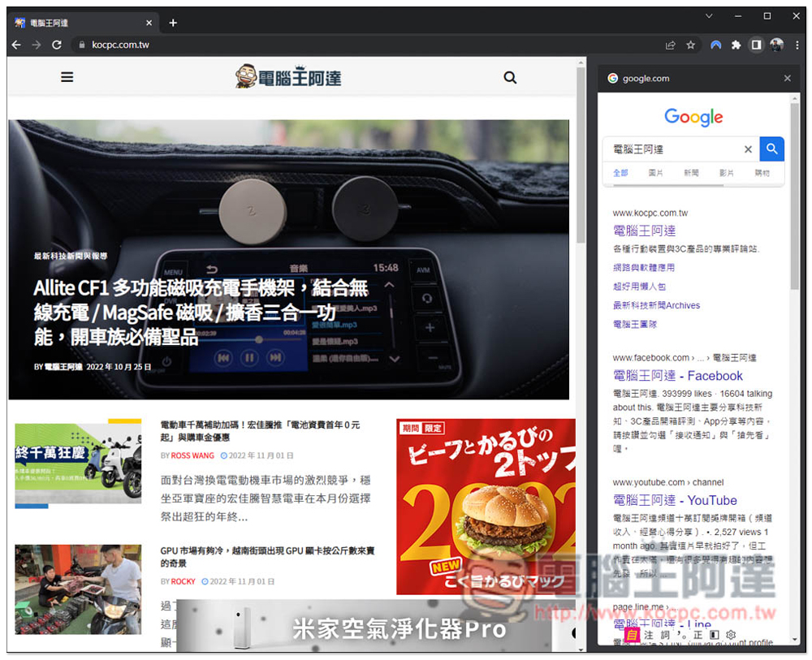Open the 最新科技新聞與報導 category label
The image size is (812, 660).
coord(71,256)
